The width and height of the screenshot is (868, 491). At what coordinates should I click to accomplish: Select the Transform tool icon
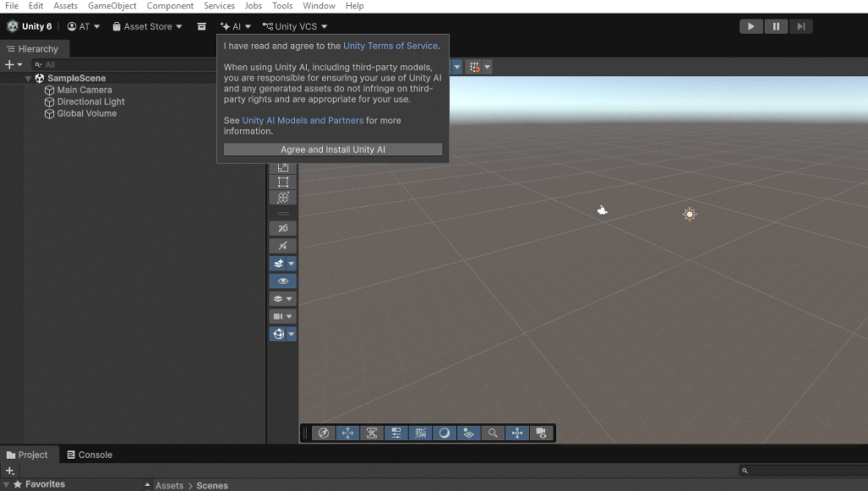(283, 198)
